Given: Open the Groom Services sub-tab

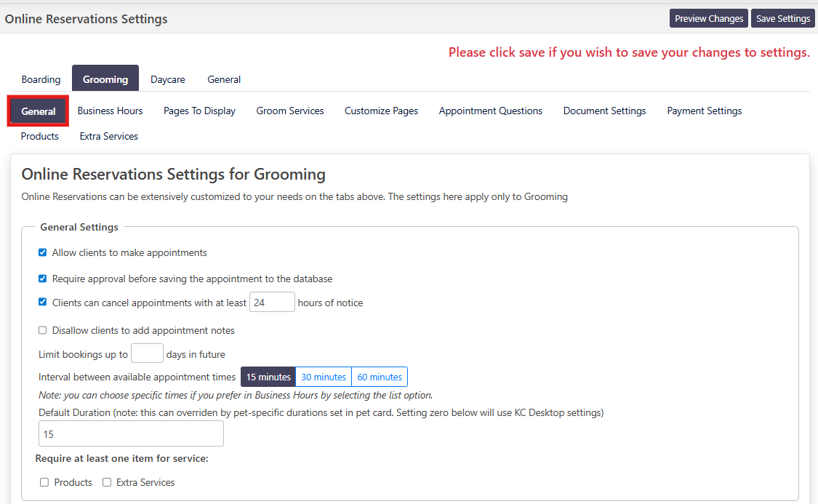Looking at the screenshot, I should pos(289,111).
